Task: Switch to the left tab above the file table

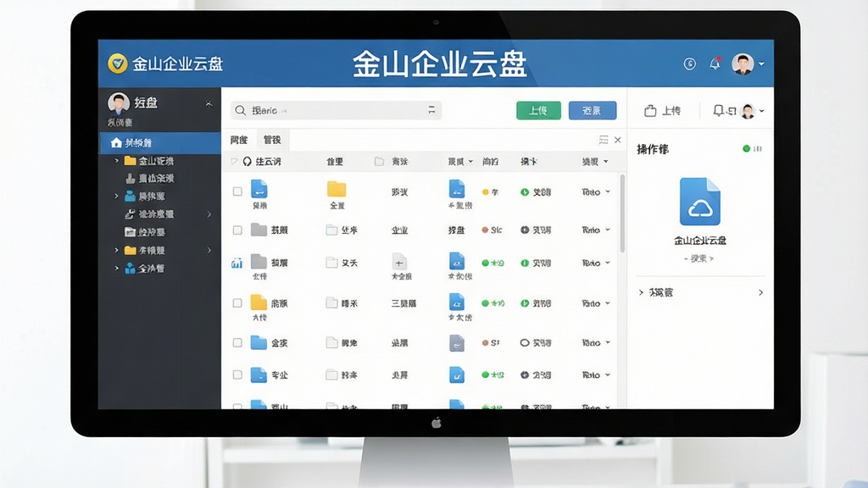Action: click(239, 140)
